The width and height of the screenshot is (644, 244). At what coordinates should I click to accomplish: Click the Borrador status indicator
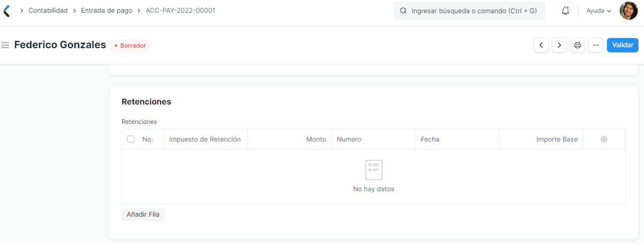(131, 46)
